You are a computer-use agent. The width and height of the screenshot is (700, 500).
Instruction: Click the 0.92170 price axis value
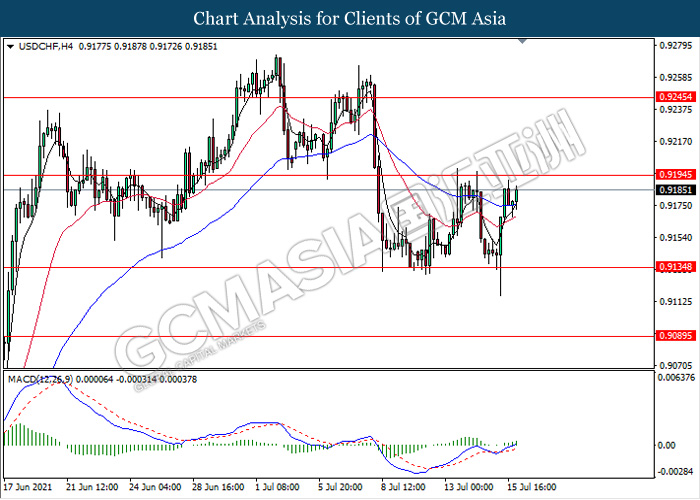coord(676,142)
